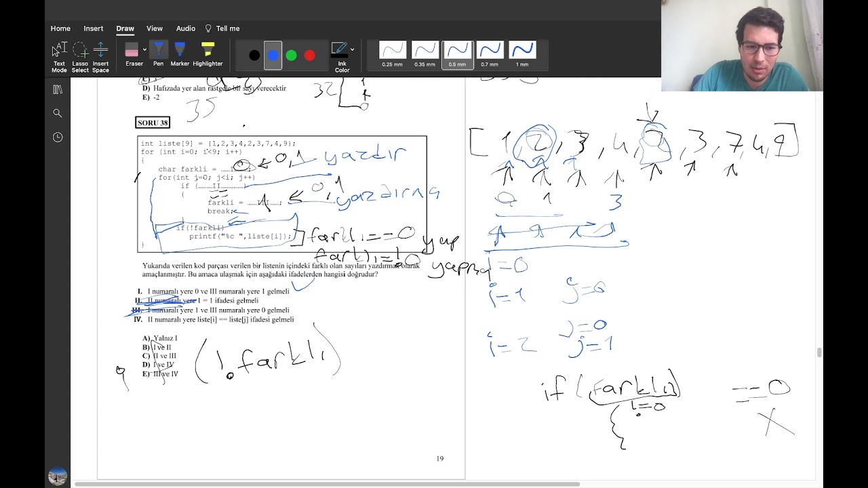Image resolution: width=868 pixels, height=488 pixels.
Task: Activate the Lasso Select tool
Action: click(80, 57)
